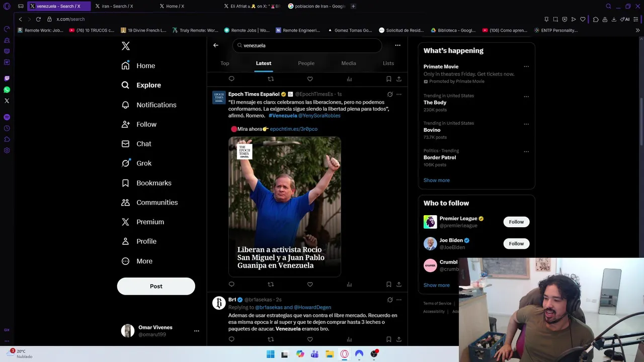Switch to the Media tab
644x362 pixels.
pyautogui.click(x=349, y=63)
